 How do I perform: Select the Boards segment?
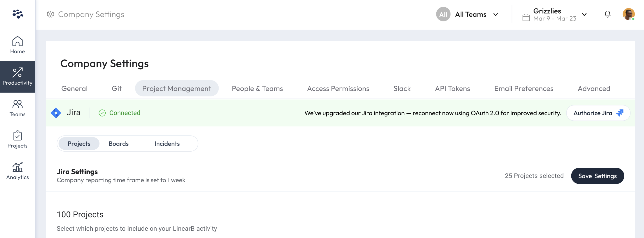[x=119, y=144]
